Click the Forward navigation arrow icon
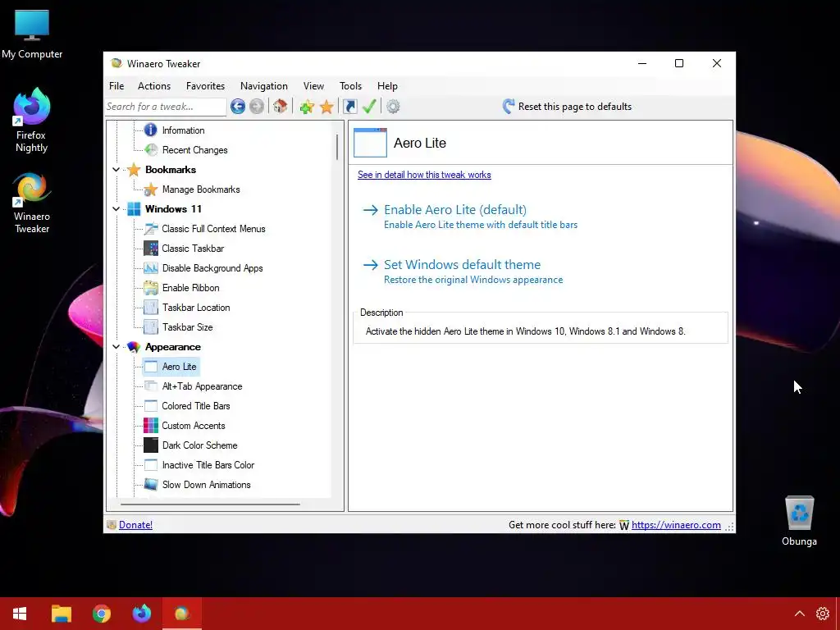 pyautogui.click(x=257, y=107)
